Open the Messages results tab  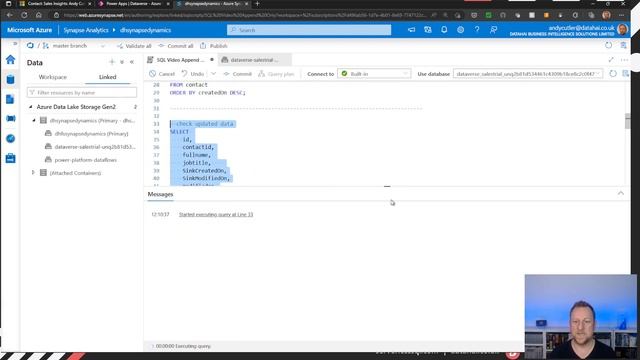tap(160, 194)
